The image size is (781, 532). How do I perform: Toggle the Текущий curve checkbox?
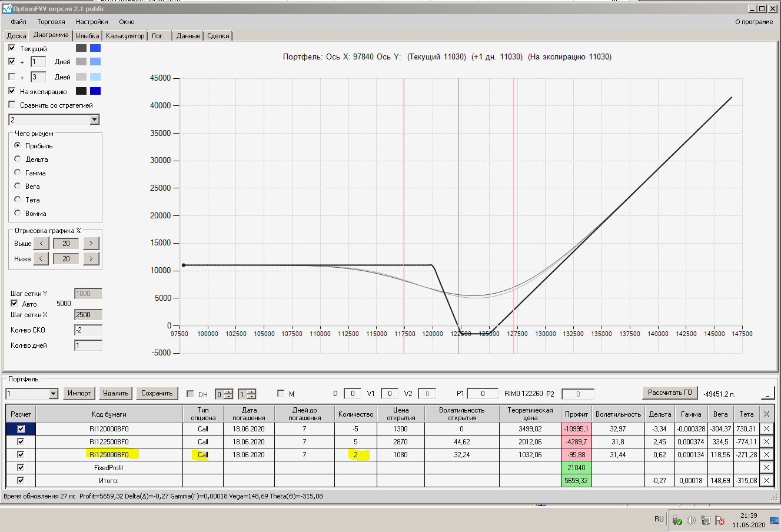[x=12, y=48]
